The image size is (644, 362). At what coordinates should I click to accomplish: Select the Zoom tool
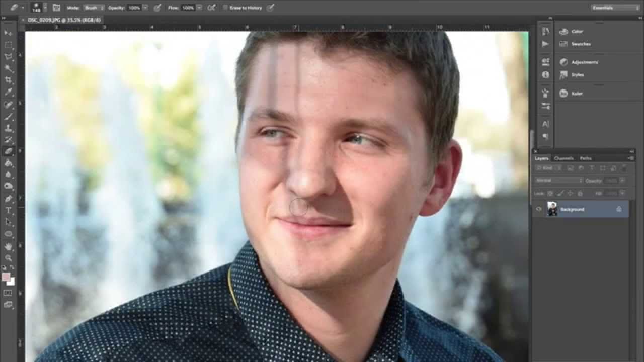tap(9, 258)
